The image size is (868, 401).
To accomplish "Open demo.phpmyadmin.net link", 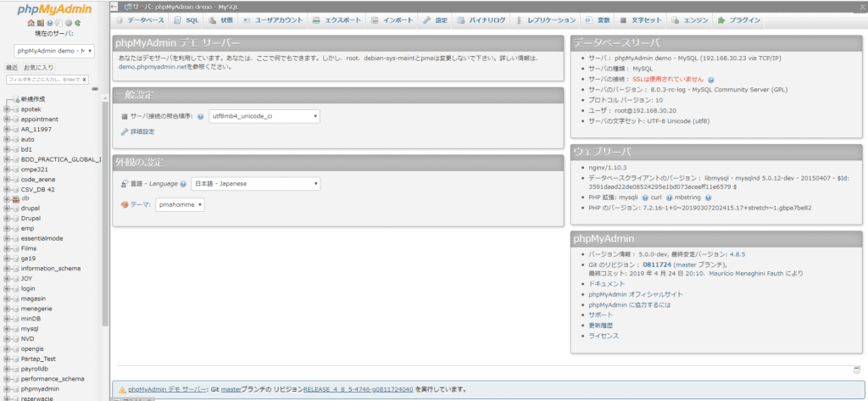I will 153,67.
